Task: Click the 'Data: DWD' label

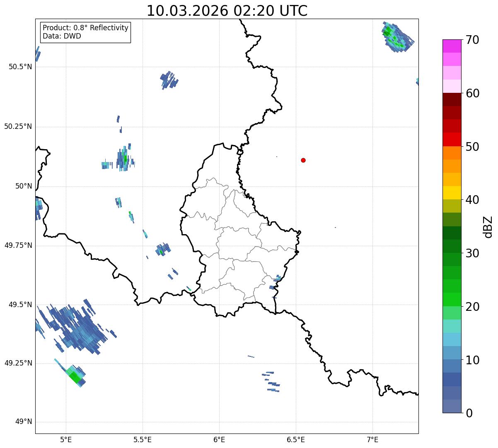Action: (62, 36)
